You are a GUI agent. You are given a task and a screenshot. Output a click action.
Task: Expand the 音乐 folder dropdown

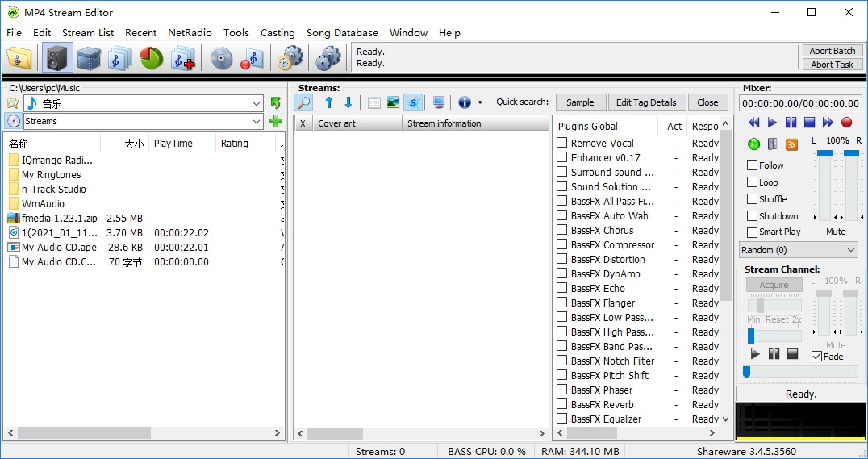click(x=257, y=103)
